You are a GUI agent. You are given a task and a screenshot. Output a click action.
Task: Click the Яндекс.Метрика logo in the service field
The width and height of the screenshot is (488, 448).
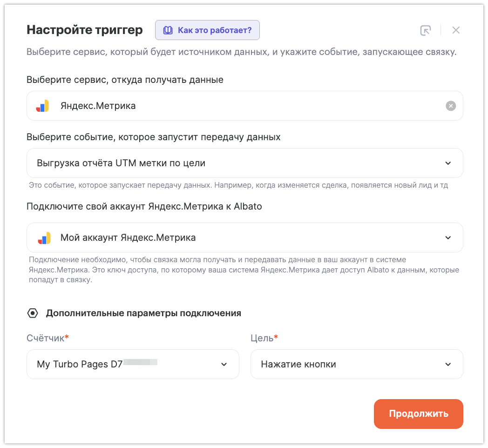[x=43, y=106]
